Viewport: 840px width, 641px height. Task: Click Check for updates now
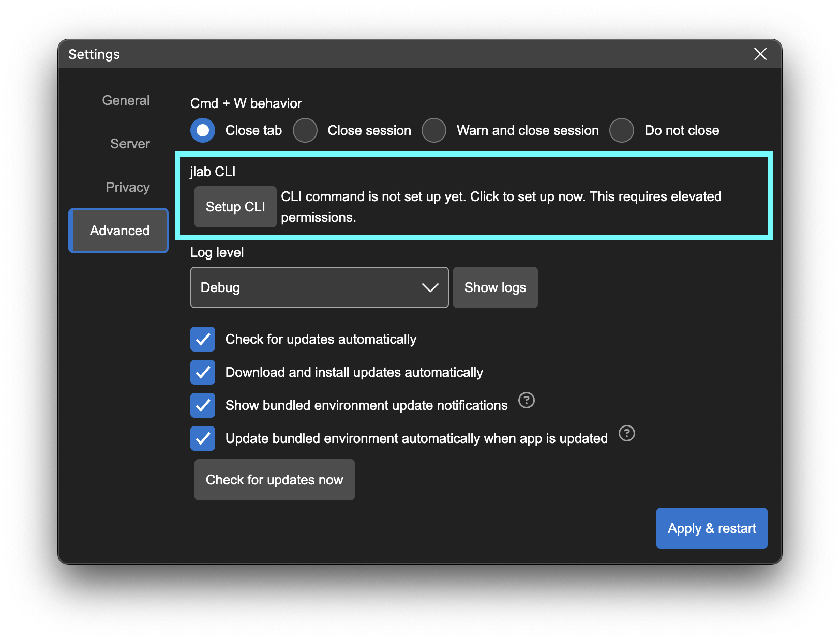274,480
